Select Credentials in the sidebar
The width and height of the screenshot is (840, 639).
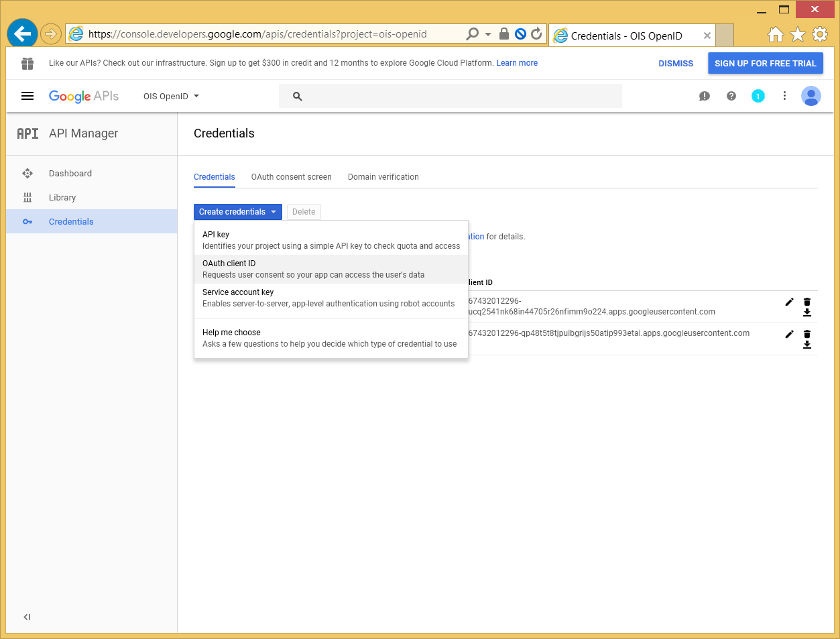pyautogui.click(x=92, y=221)
